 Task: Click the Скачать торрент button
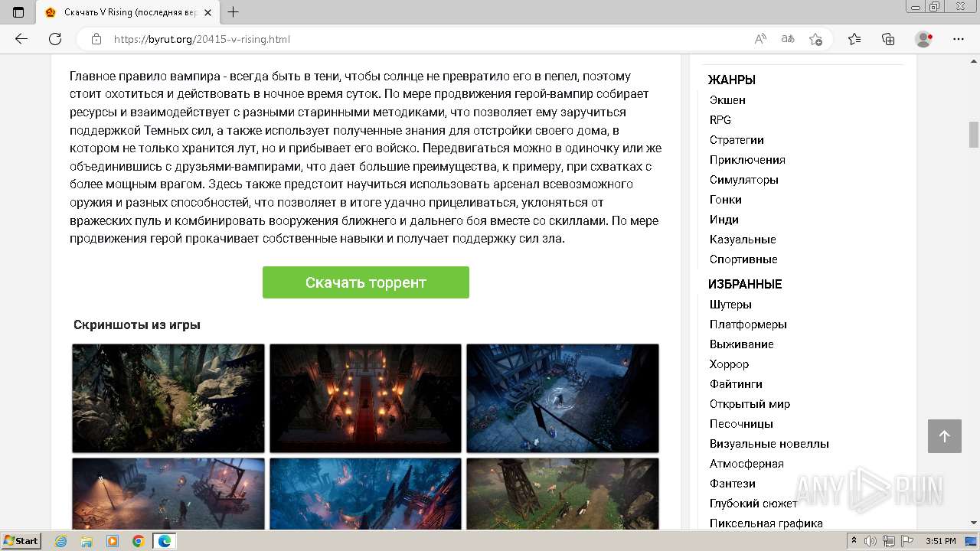click(x=365, y=282)
